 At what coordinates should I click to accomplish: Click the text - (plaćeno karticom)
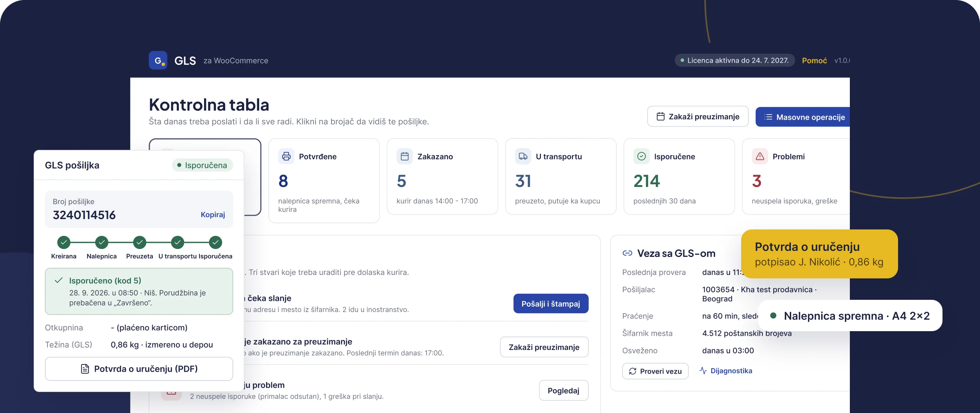(x=149, y=327)
